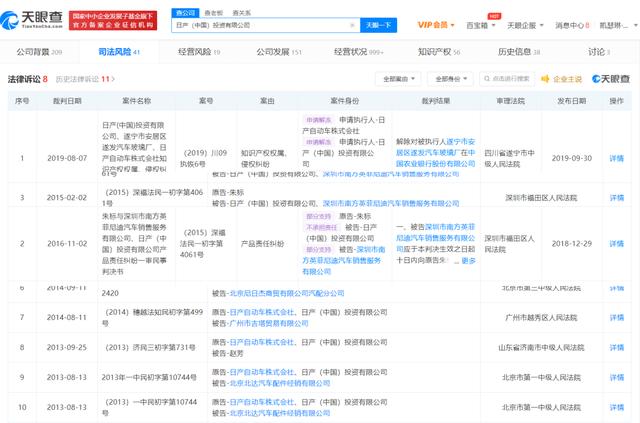Expand the 全部身份 filter dropdown
This screenshot has width=640, height=423.
(451, 79)
